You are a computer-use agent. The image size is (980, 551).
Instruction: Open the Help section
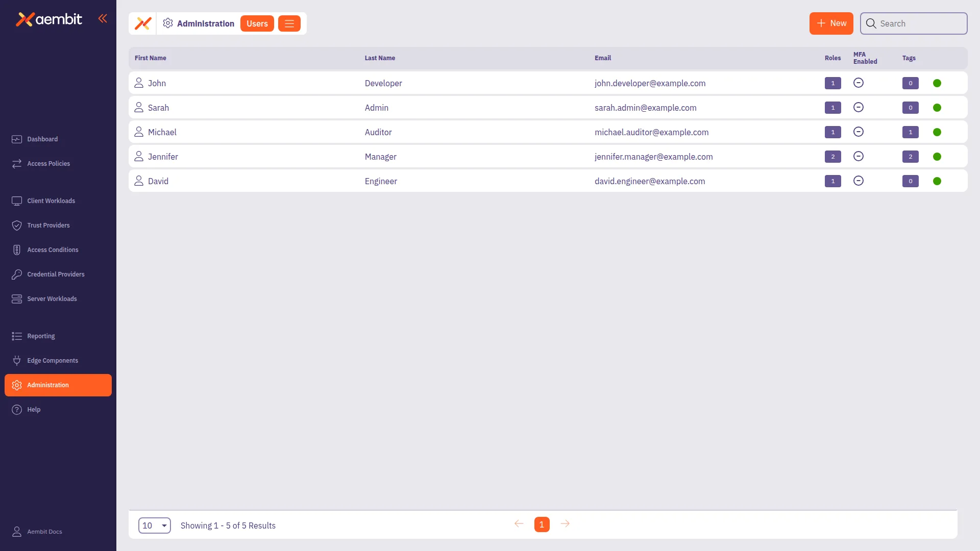tap(34, 409)
